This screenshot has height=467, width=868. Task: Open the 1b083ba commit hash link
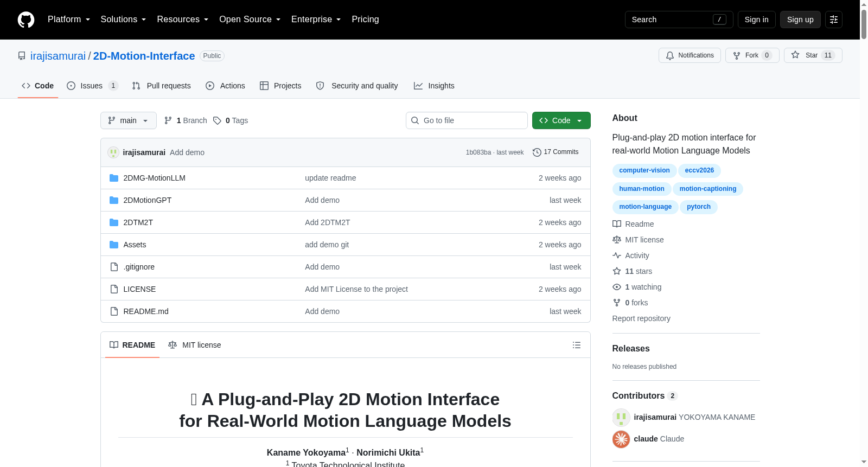(x=478, y=152)
